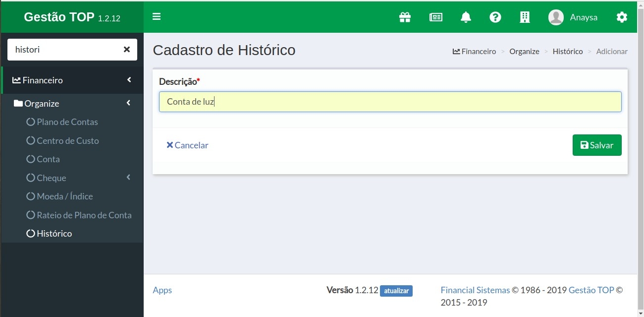Click the Cancelar link

187,145
